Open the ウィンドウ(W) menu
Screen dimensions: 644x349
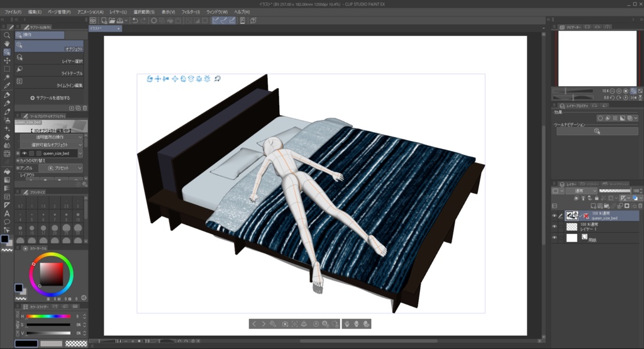pos(217,12)
